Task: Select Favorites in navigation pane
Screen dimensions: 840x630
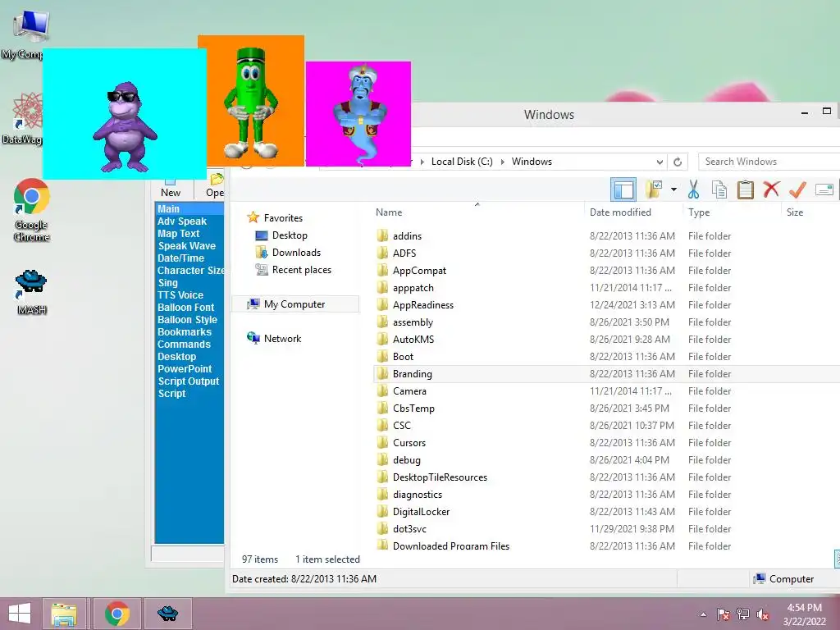Action: click(x=275, y=217)
